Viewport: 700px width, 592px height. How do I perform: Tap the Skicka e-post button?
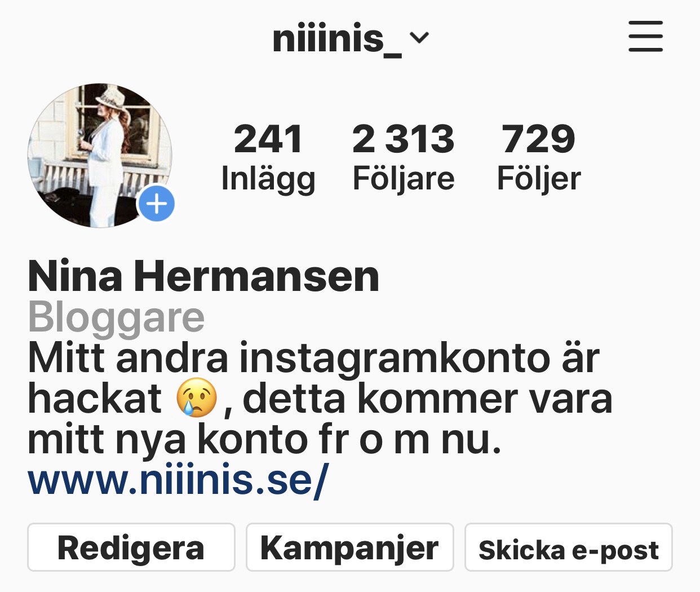568,547
